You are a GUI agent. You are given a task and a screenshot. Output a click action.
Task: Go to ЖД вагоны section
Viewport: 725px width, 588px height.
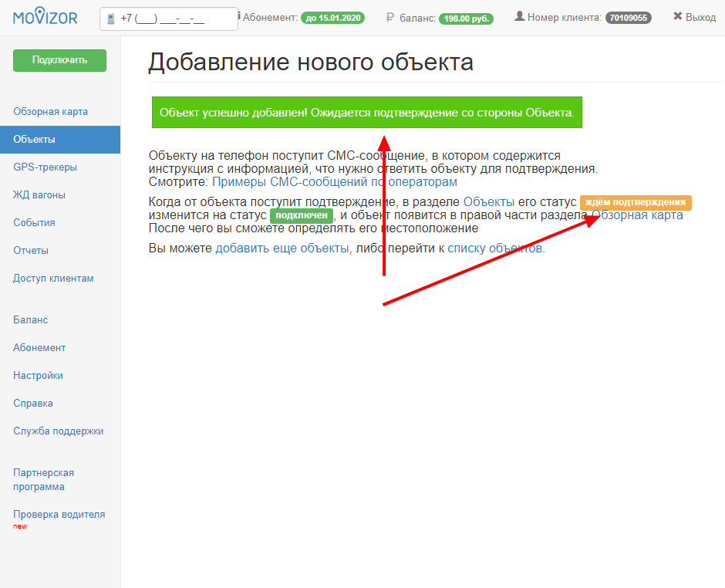tap(39, 195)
